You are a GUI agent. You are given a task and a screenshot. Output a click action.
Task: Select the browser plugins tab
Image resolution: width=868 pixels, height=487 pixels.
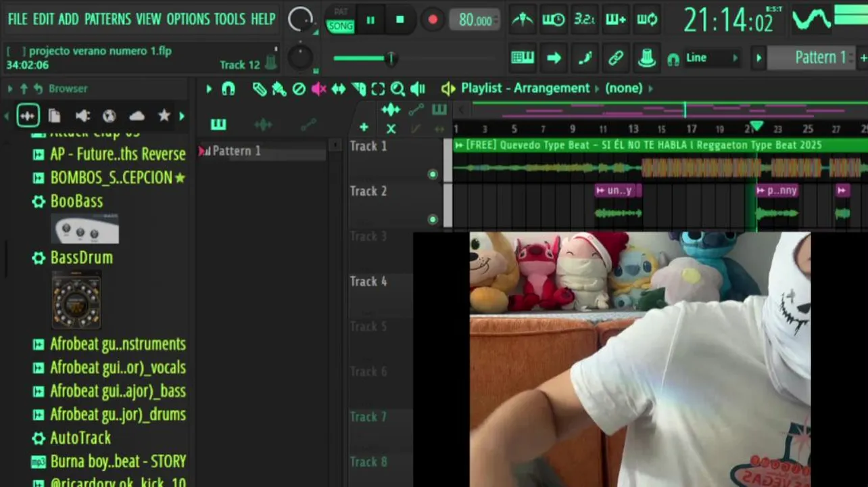point(82,116)
